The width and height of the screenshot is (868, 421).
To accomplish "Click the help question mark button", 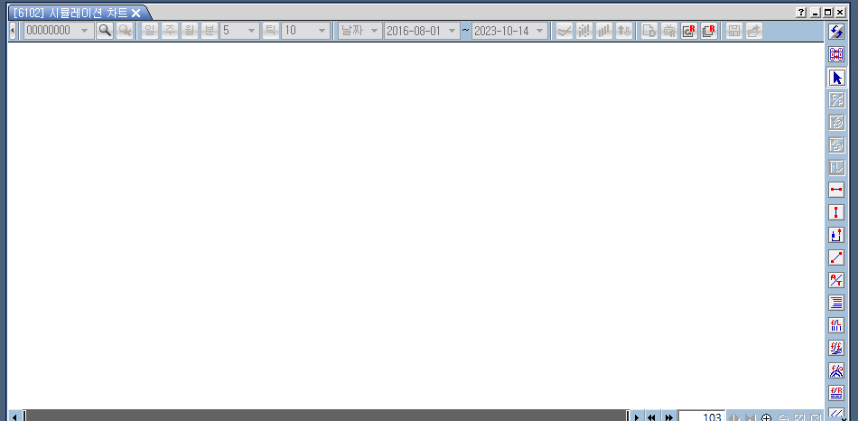I will pos(801,13).
